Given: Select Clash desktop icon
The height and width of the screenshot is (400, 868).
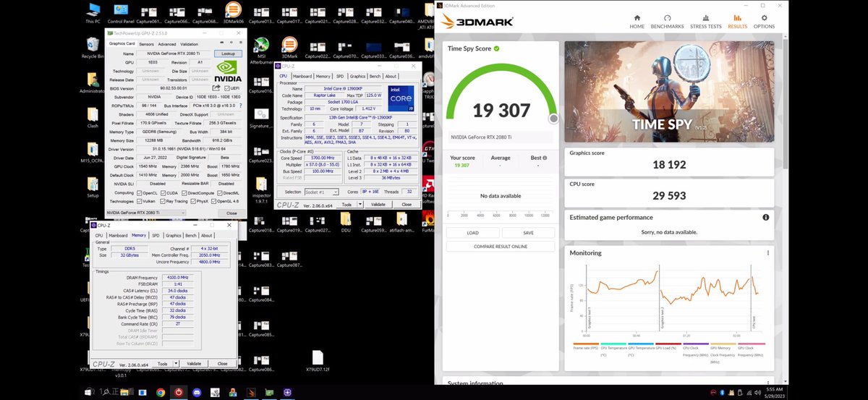Looking at the screenshot, I should [93, 116].
